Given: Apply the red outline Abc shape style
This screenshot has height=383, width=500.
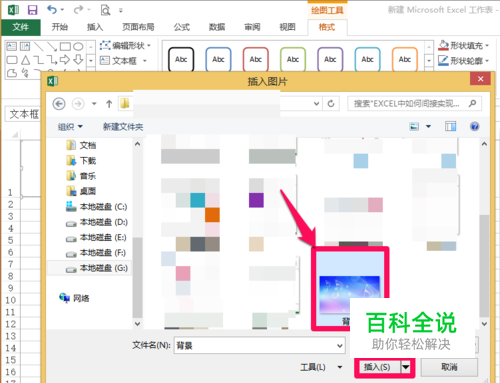Looking at the screenshot, I should (x=256, y=59).
